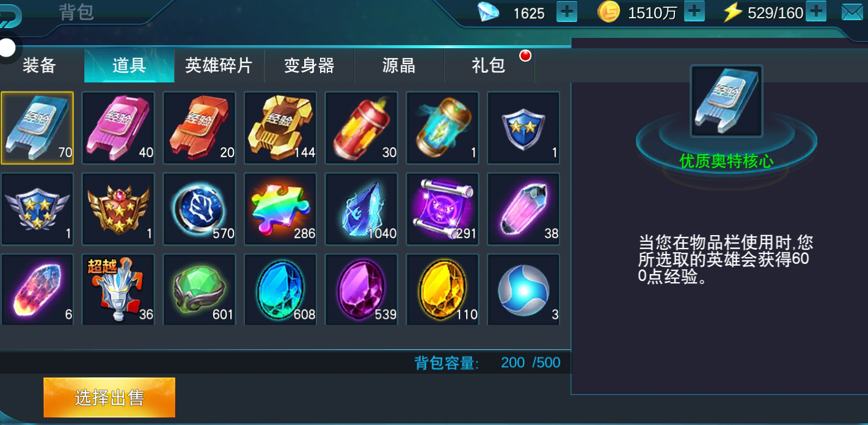This screenshot has height=425, width=868.
Task: Open the 英雄碎片 tab
Action: coord(219,65)
